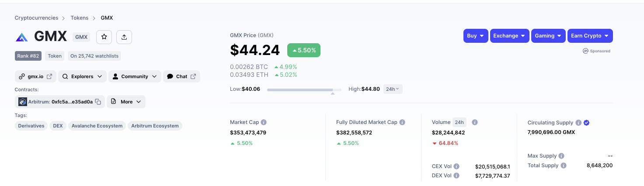Click the CEX Vol info icon
644x186 pixels.
tap(456, 166)
